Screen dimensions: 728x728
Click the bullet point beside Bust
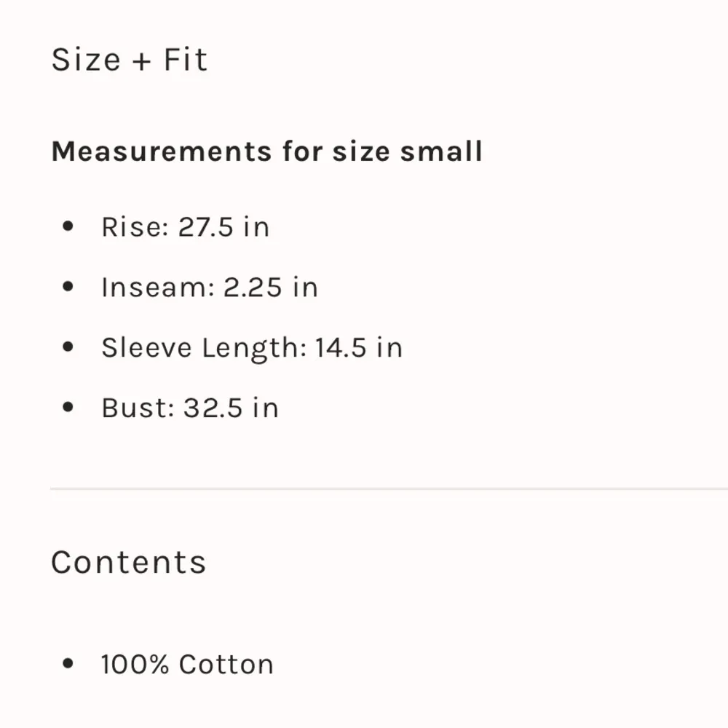point(68,408)
